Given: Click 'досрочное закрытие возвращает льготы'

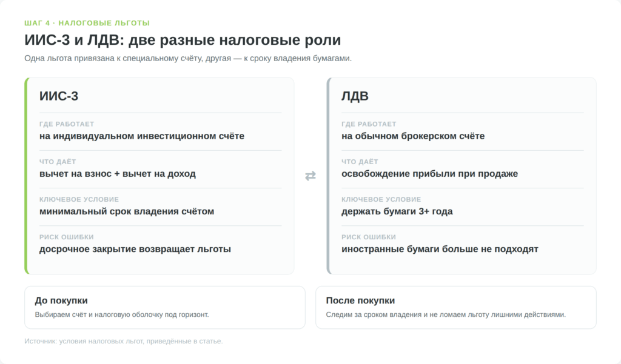Looking at the screenshot, I should point(135,250).
